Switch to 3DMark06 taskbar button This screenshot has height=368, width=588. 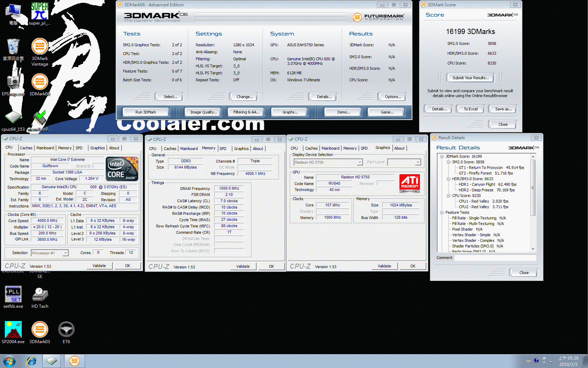pyautogui.click(x=74, y=361)
